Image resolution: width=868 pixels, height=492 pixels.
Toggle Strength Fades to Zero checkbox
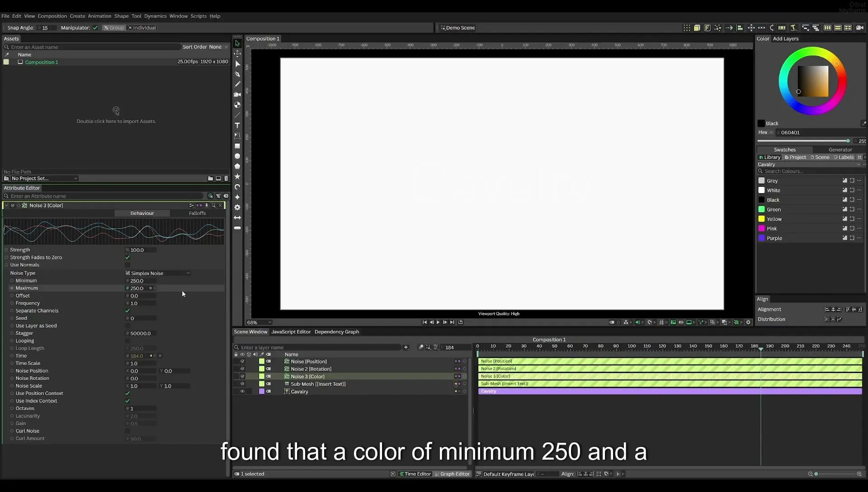pyautogui.click(x=127, y=257)
